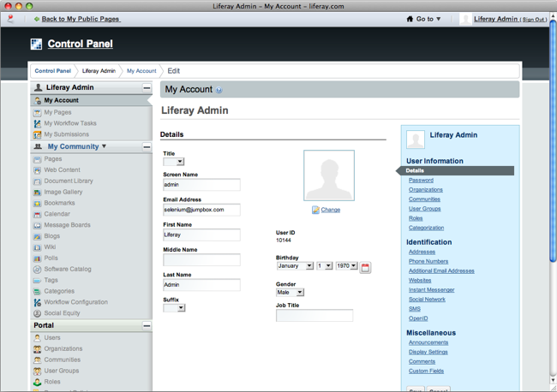Click the My Submissions icon
The image size is (557, 392).
click(38, 134)
